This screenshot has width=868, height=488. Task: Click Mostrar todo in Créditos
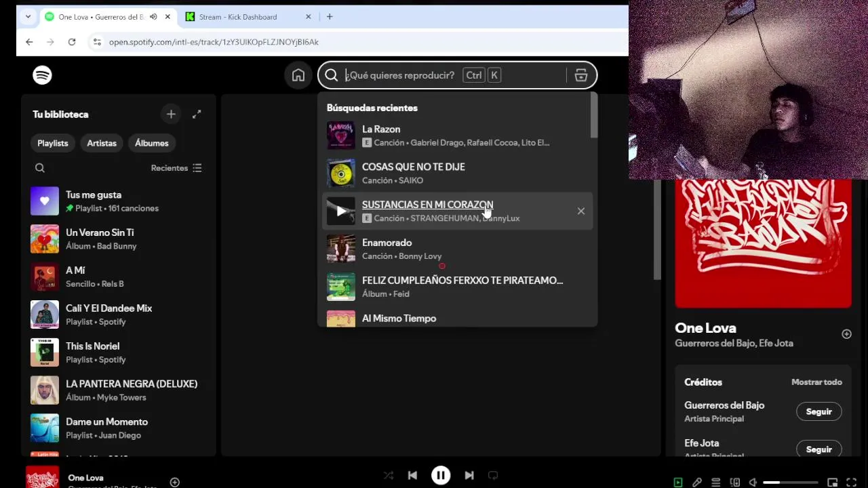816,382
